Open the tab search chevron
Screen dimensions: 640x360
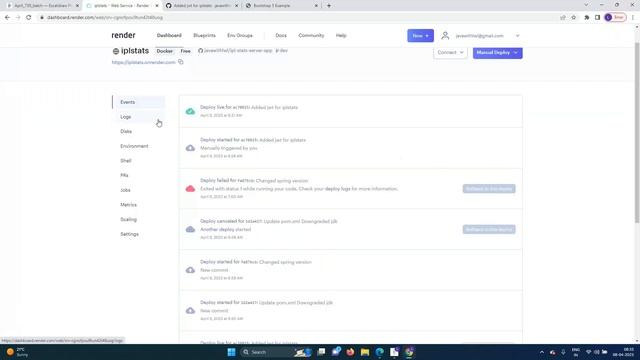coord(586,5)
